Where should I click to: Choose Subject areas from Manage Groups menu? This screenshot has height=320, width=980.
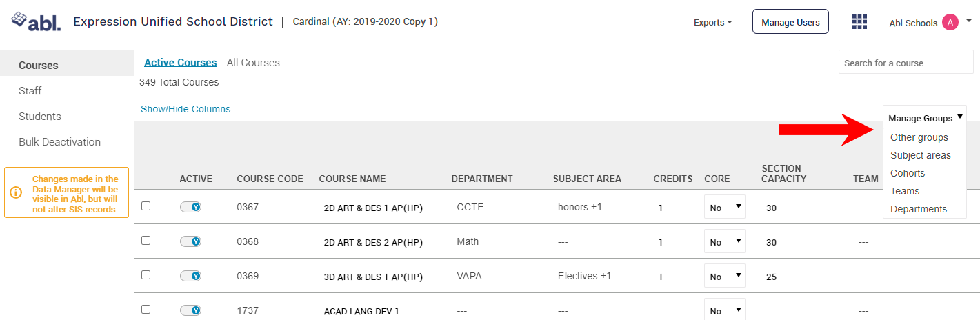pyautogui.click(x=920, y=155)
